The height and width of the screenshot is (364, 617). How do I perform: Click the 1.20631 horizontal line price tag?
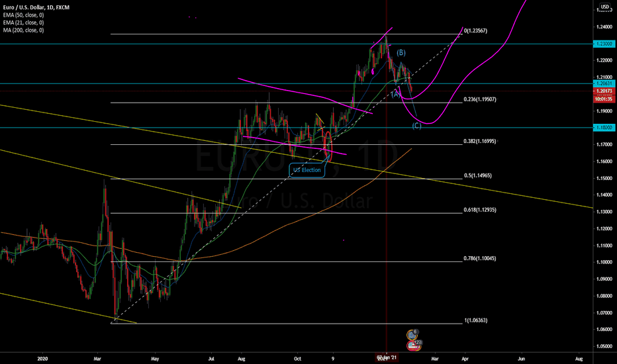(604, 83)
